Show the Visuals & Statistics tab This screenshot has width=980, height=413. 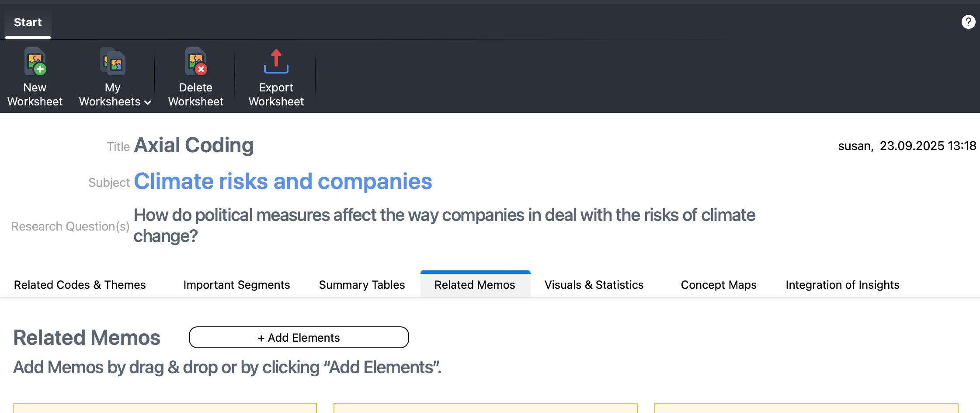tap(594, 285)
